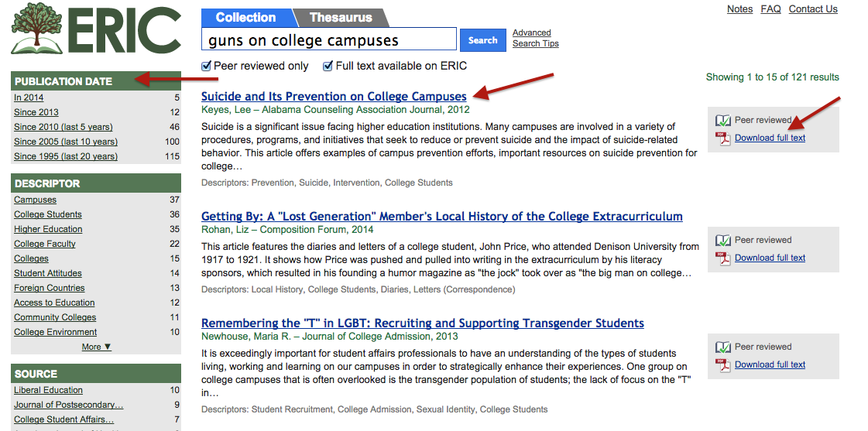This screenshot has height=431, width=868.
Task: Click PDF icon for Remembering the T article
Action: [723, 365]
